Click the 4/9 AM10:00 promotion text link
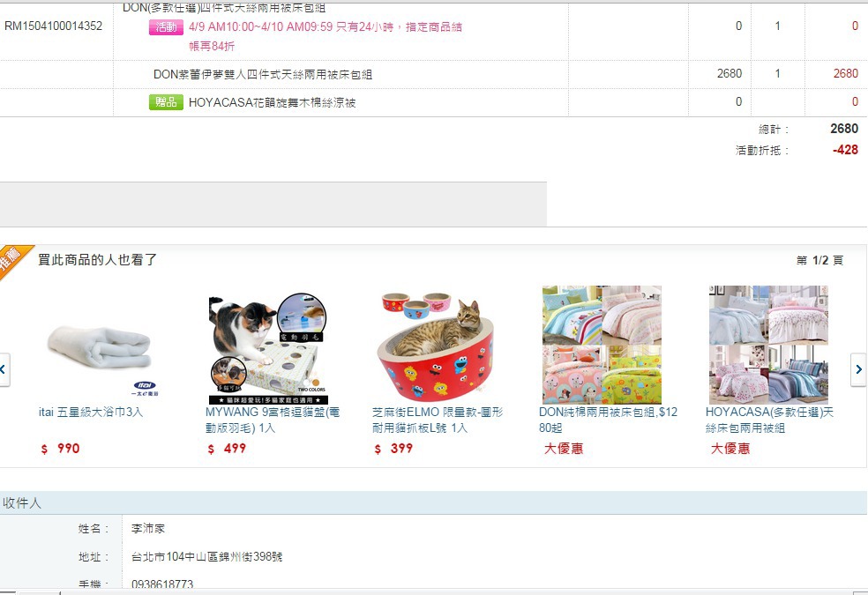This screenshot has height=595, width=868. point(325,36)
